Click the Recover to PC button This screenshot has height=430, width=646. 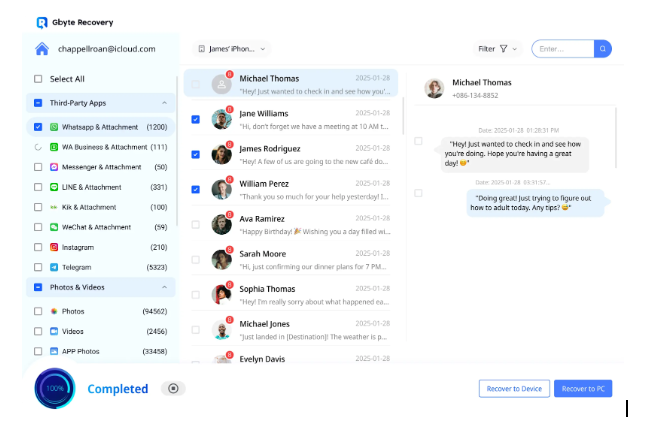coord(582,388)
